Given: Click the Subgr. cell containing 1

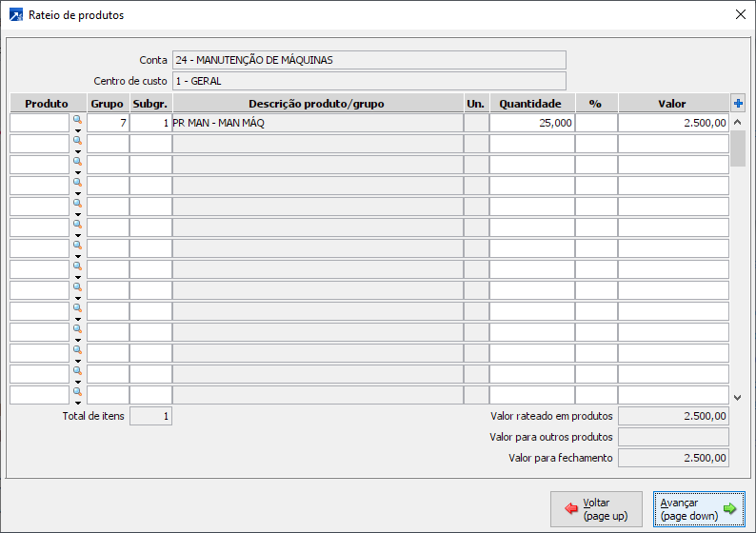Looking at the screenshot, I should (150, 123).
